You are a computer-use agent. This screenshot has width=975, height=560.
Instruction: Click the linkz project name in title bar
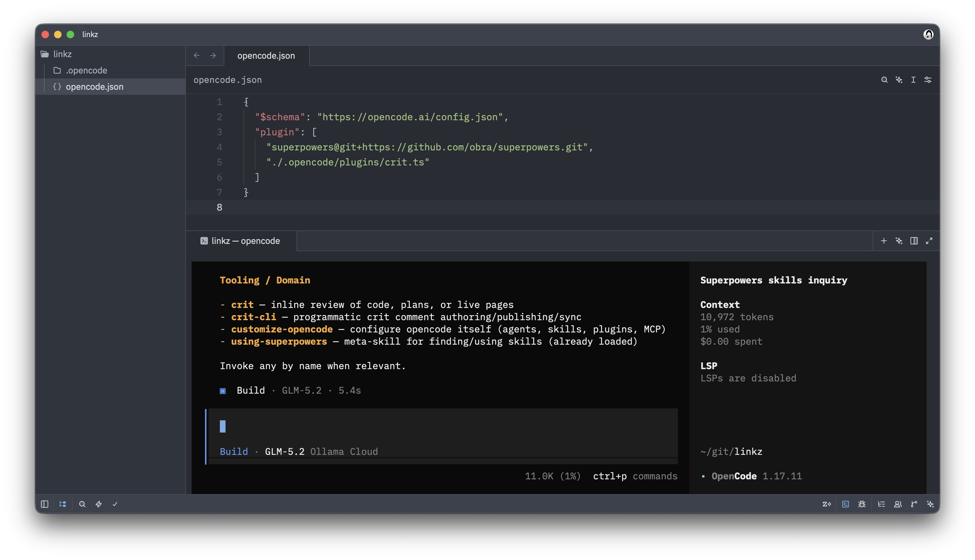click(x=90, y=34)
